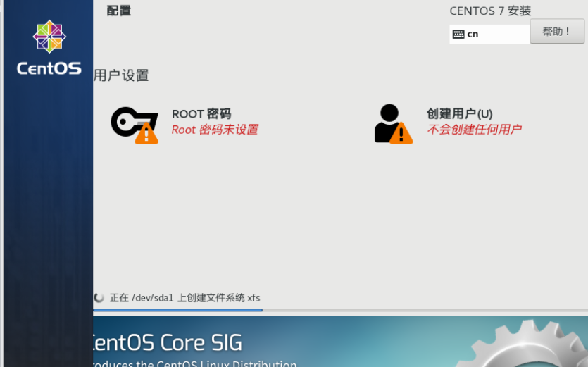Click the installation progress bar

[341, 310]
